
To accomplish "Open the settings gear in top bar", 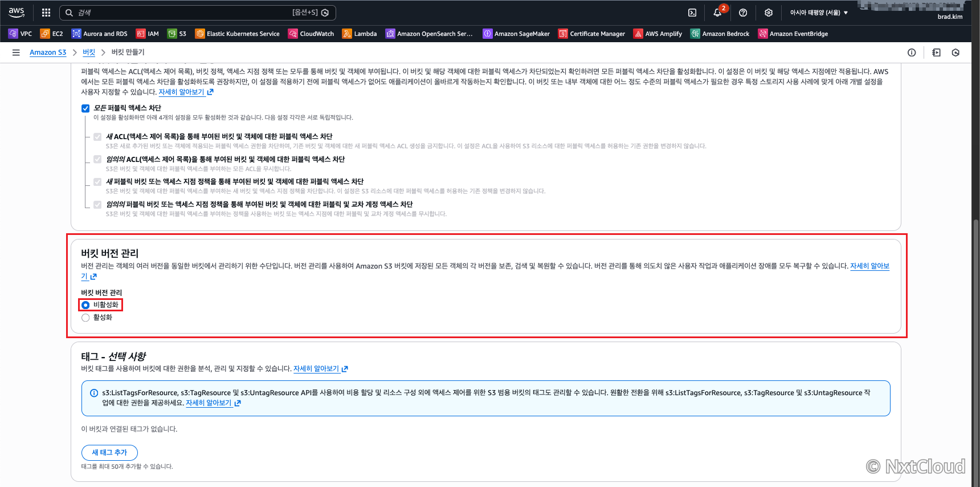I will tap(769, 13).
